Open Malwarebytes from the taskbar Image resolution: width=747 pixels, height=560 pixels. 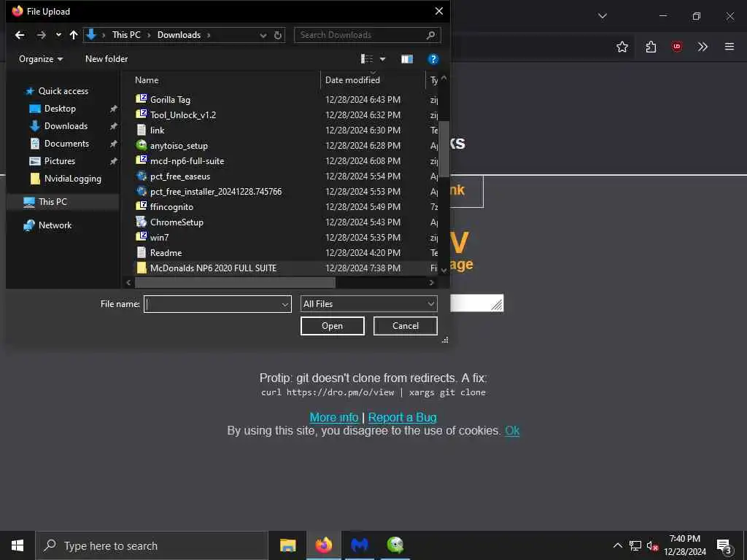coord(359,545)
